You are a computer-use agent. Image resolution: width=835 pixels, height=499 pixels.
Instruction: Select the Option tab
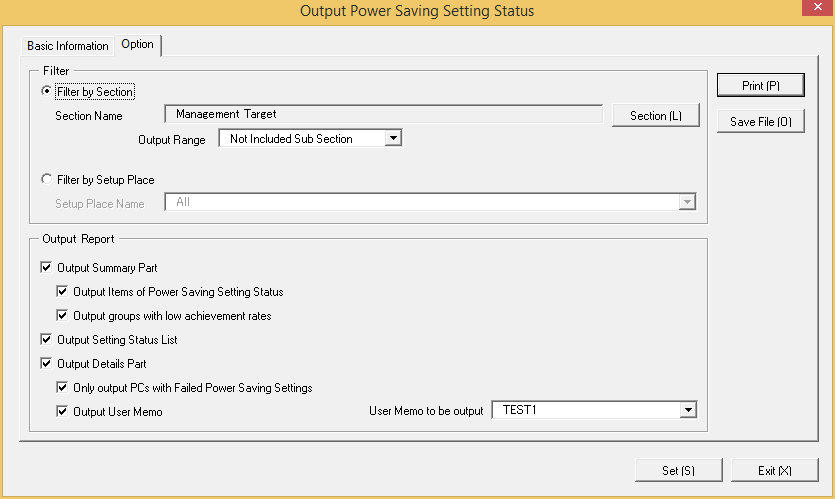137,44
